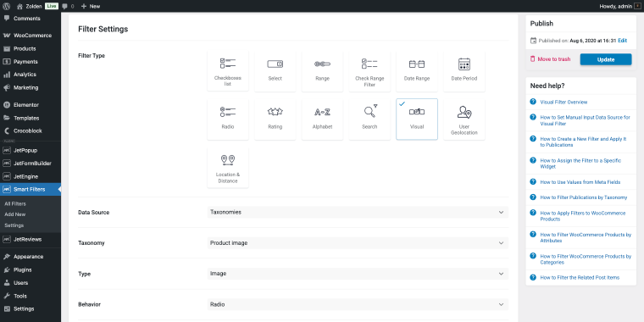644x322 pixels.
Task: Choose the Select filter type
Action: (275, 71)
